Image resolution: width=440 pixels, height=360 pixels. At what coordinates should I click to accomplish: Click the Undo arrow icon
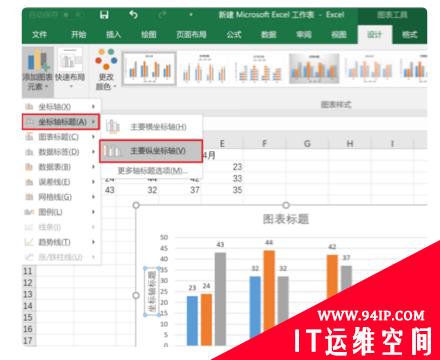(133, 14)
